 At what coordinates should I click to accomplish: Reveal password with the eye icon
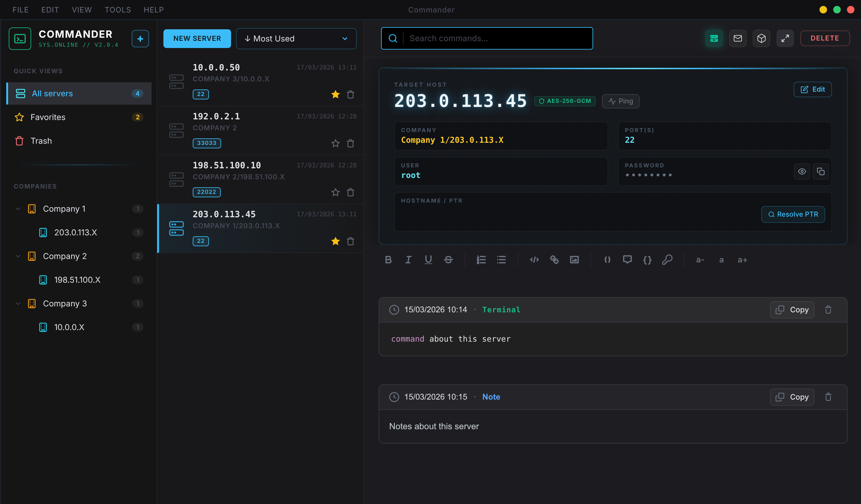802,171
